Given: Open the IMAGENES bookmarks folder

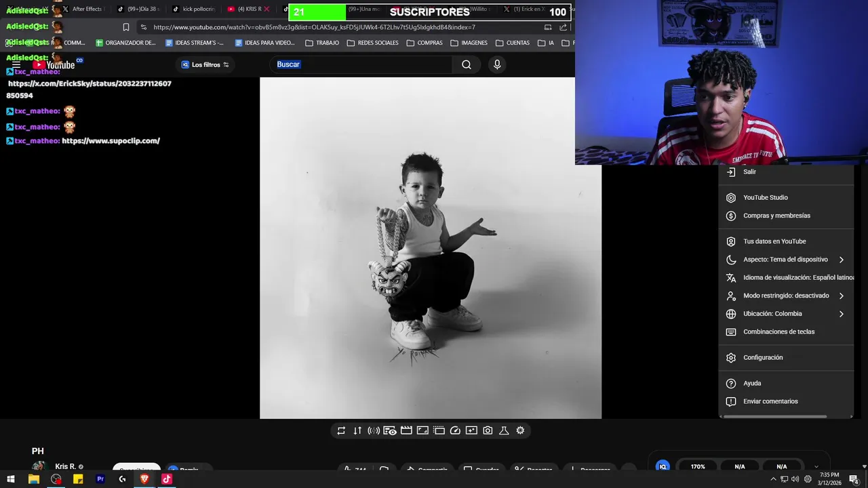Looking at the screenshot, I should pyautogui.click(x=469, y=43).
